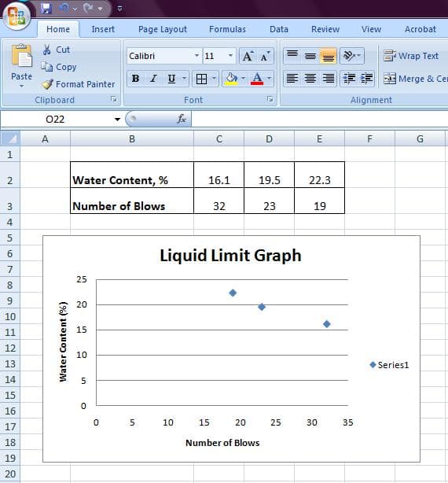Open the Calibri font name dropdown
This screenshot has width=448, height=483.
(197, 56)
